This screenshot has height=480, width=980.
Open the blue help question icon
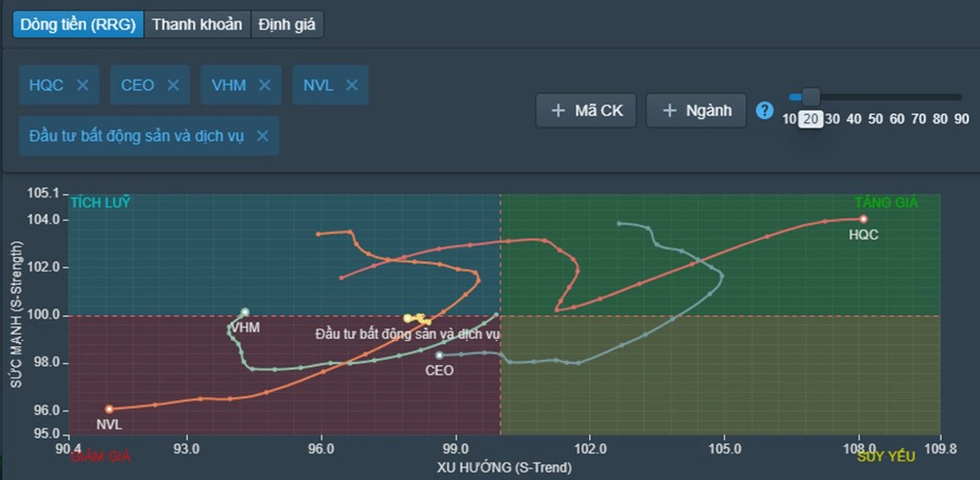coord(764,110)
